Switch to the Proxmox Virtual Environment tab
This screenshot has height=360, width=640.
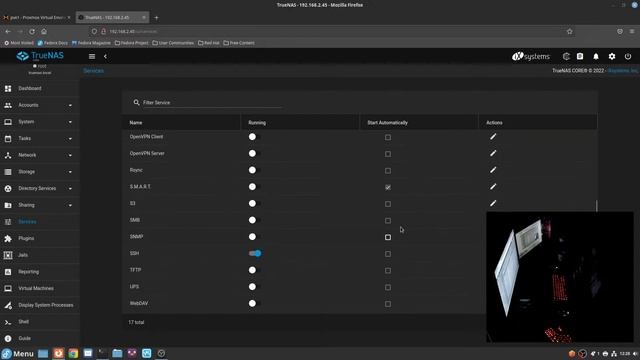pos(37,18)
